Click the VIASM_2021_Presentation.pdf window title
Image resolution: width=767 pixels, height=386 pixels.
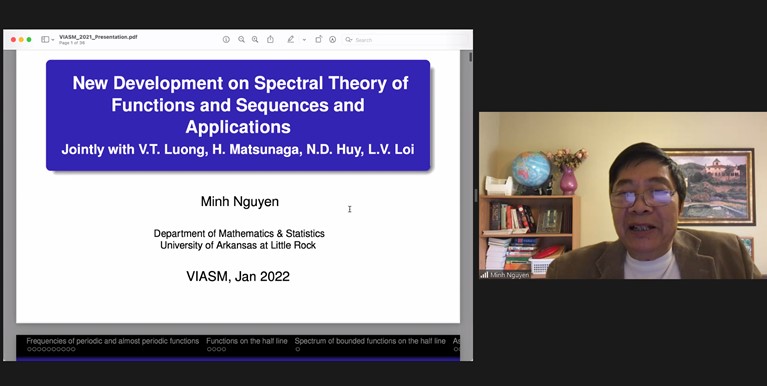(x=98, y=37)
